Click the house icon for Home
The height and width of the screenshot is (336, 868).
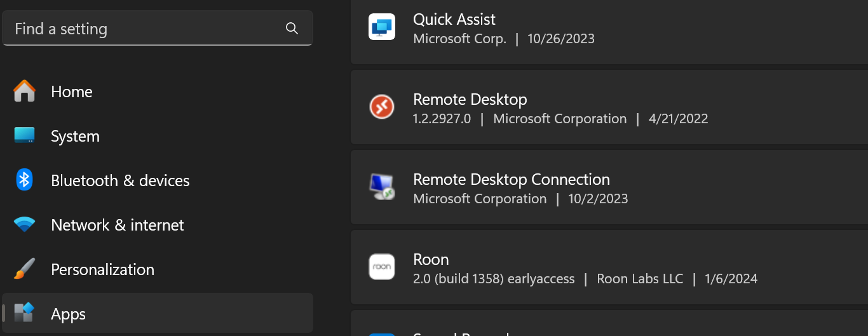[x=24, y=91]
